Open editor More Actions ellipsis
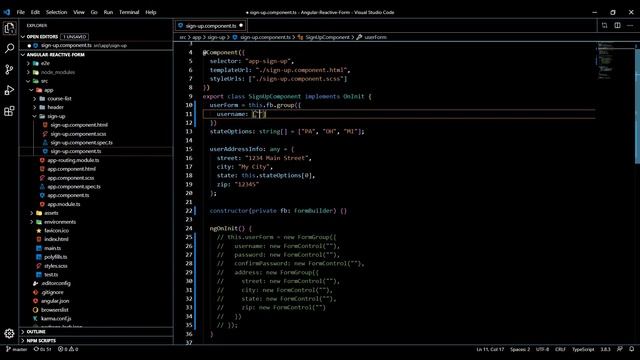Screen dimensions: 640x360 pyautogui.click(x=630, y=25)
